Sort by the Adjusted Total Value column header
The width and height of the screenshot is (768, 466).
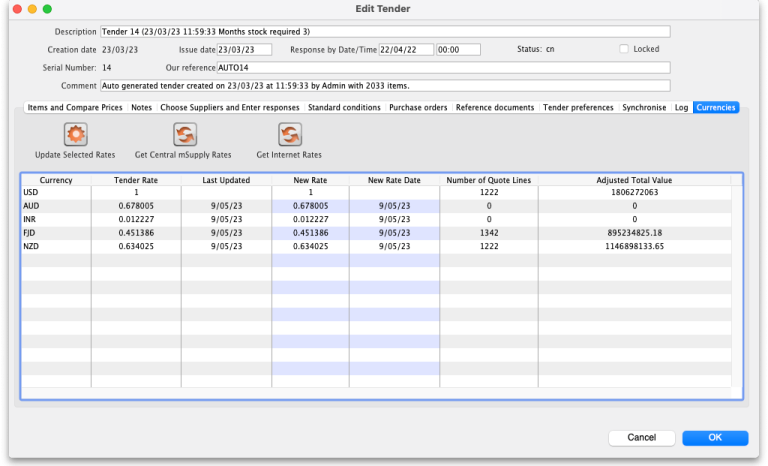[x=634, y=180]
